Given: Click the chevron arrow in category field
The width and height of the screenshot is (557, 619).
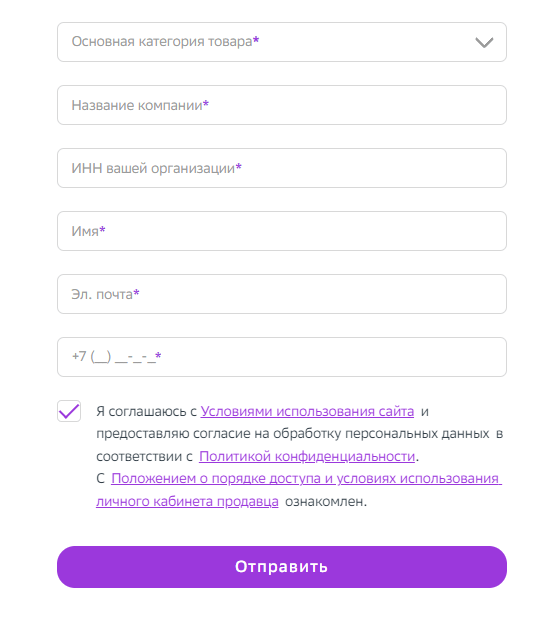Looking at the screenshot, I should [484, 42].
